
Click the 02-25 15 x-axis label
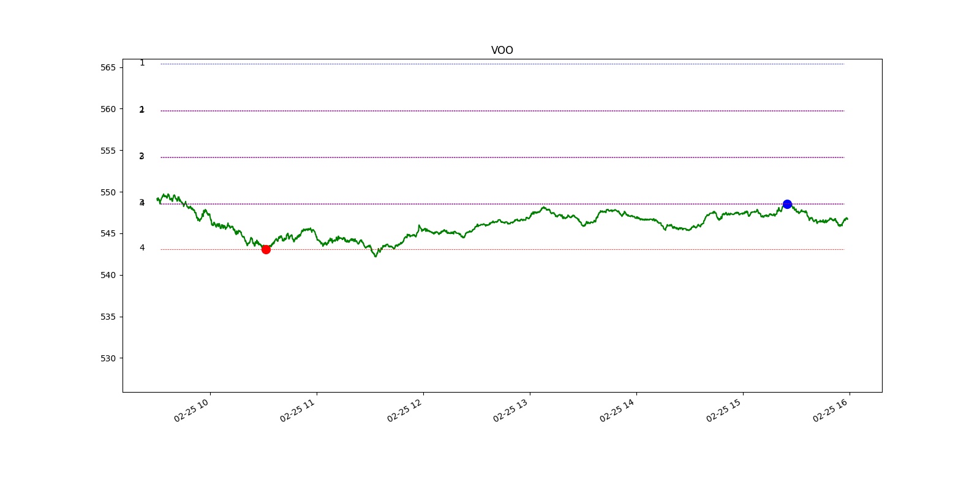[x=725, y=410]
